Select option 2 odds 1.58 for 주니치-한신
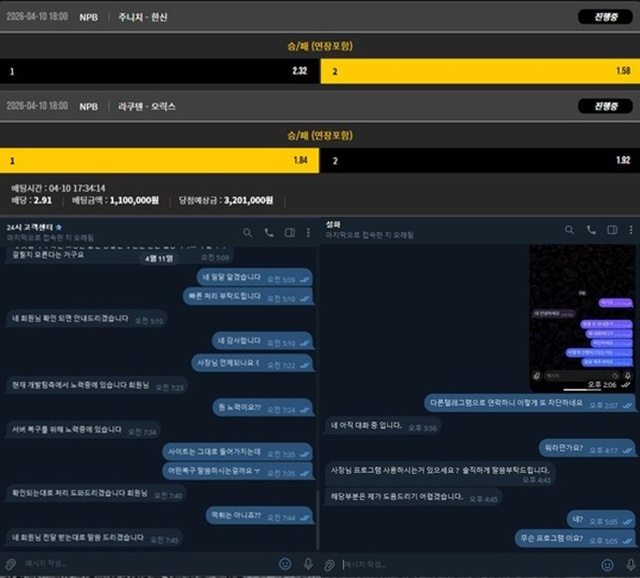Screen dimensions: 640x578 point(480,71)
